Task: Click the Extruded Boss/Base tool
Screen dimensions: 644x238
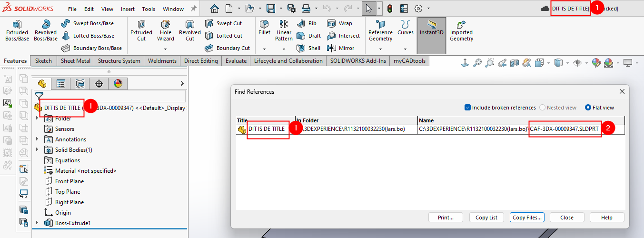Action: tap(17, 30)
